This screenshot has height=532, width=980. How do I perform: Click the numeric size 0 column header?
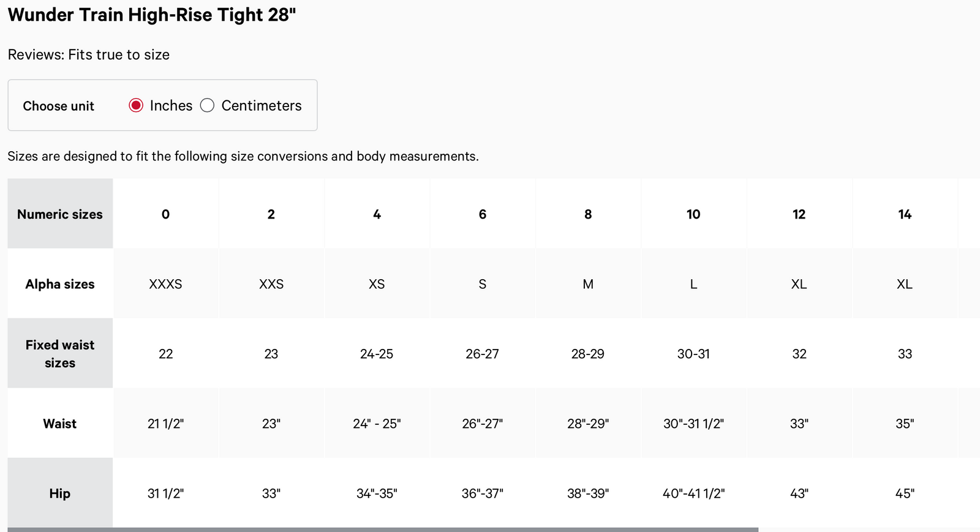point(165,214)
